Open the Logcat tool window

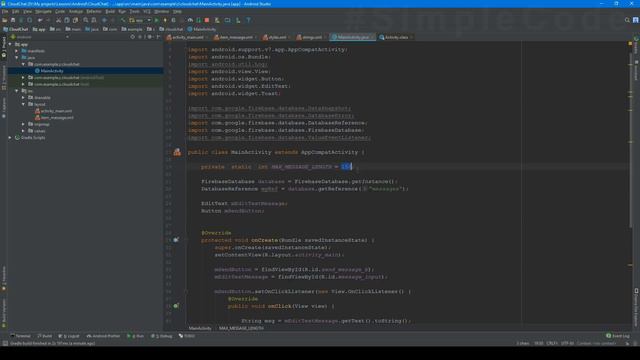69,336
